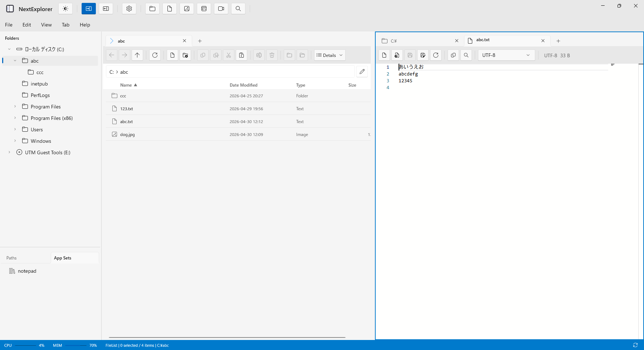Open the image viewer icon in the title toolbar
644x350 pixels.
point(187,9)
